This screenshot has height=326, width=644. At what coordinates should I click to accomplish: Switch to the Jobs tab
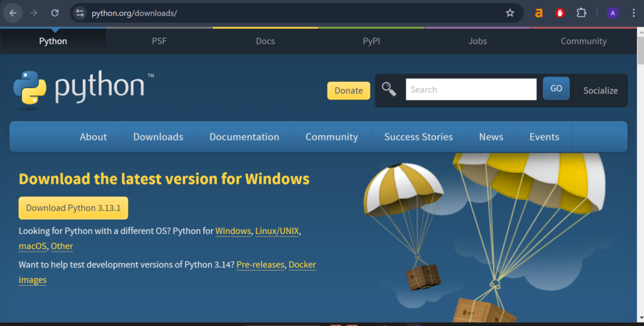coord(478,41)
